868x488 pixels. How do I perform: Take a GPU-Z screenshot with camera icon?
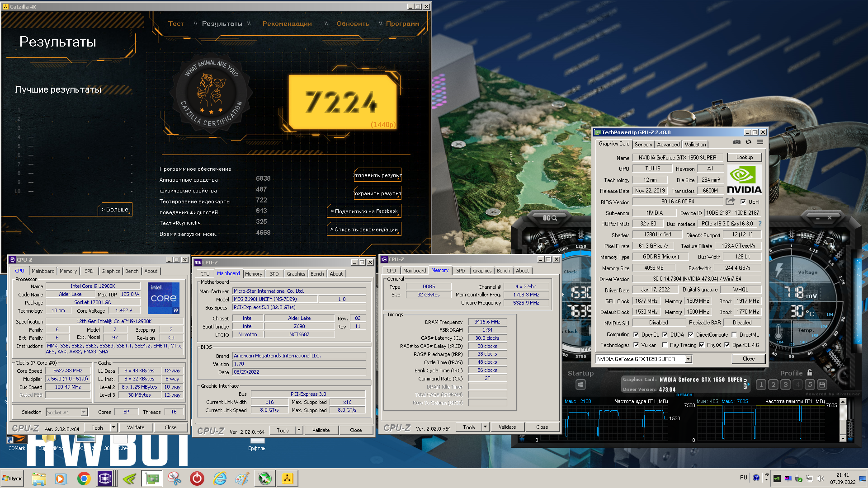tap(737, 142)
